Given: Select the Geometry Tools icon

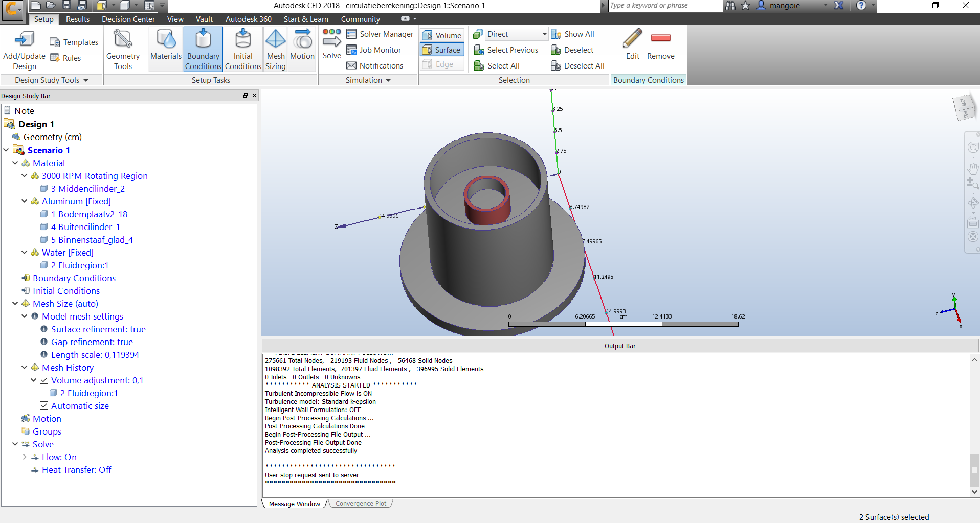Looking at the screenshot, I should 123,48.
